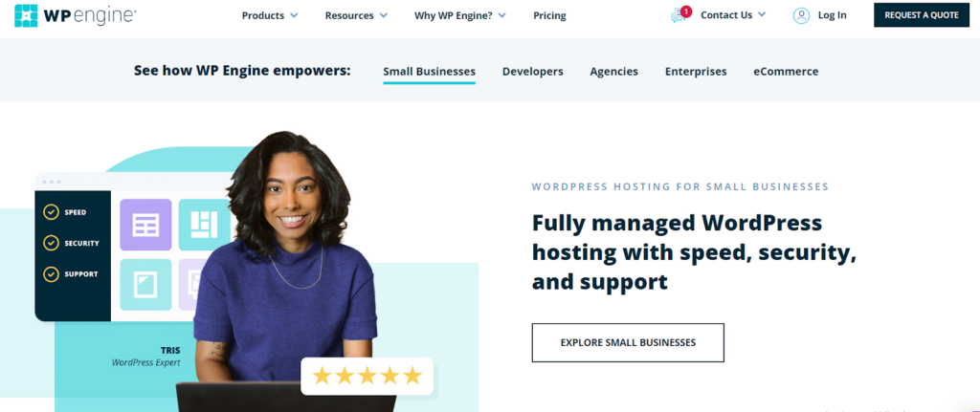
Task: Select the teal square frame tile
Action: [145, 285]
